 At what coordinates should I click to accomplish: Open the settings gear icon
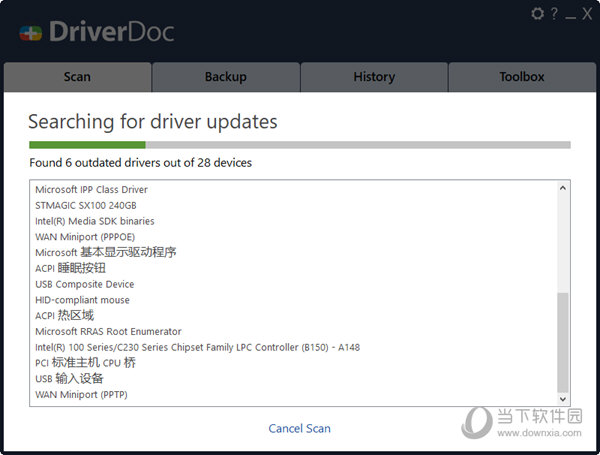tap(538, 14)
